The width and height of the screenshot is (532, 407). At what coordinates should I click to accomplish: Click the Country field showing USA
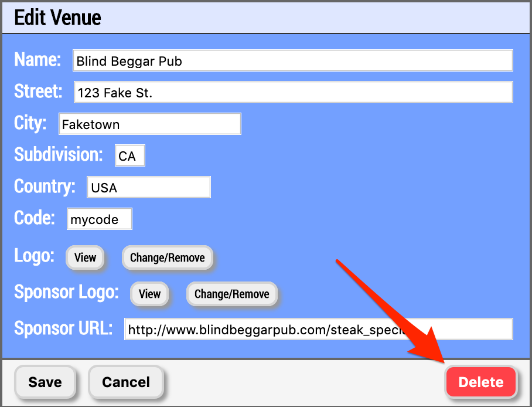[x=148, y=188]
